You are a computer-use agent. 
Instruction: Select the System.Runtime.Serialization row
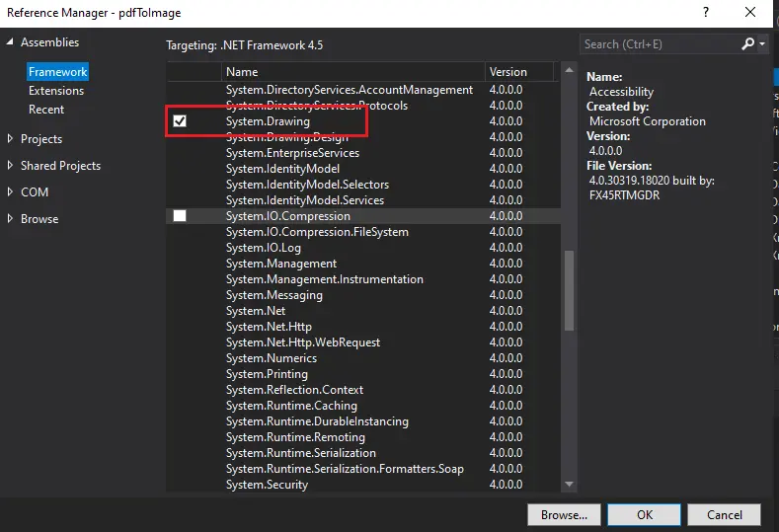(x=363, y=453)
